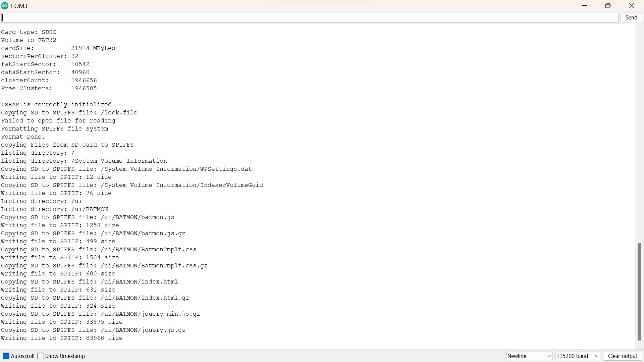644x362 pixels.
Task: Click 'PSRAM is correctly initialized' line
Action: (x=56, y=105)
